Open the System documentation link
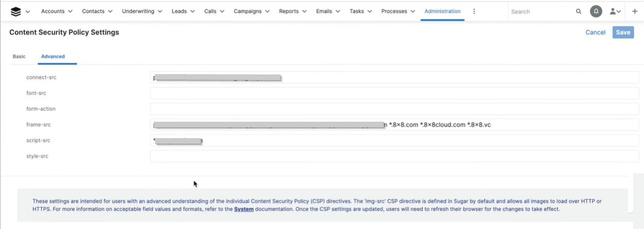This screenshot has width=644, height=229. (x=244, y=209)
